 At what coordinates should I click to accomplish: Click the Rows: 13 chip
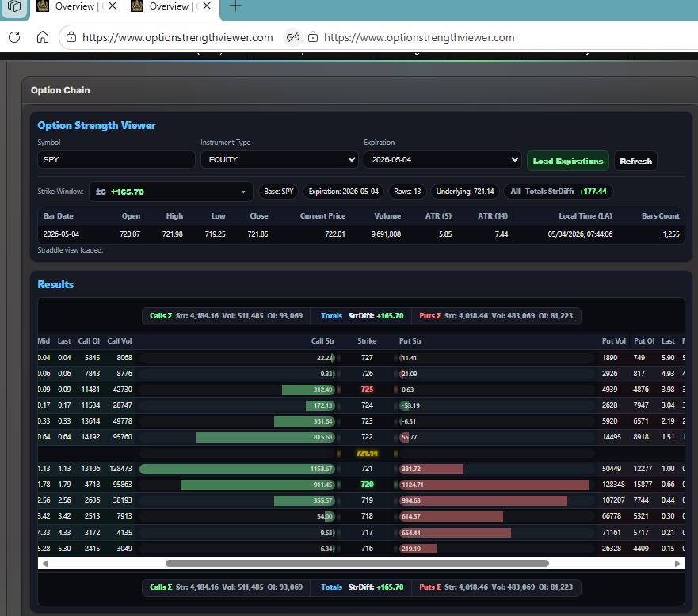click(x=407, y=192)
